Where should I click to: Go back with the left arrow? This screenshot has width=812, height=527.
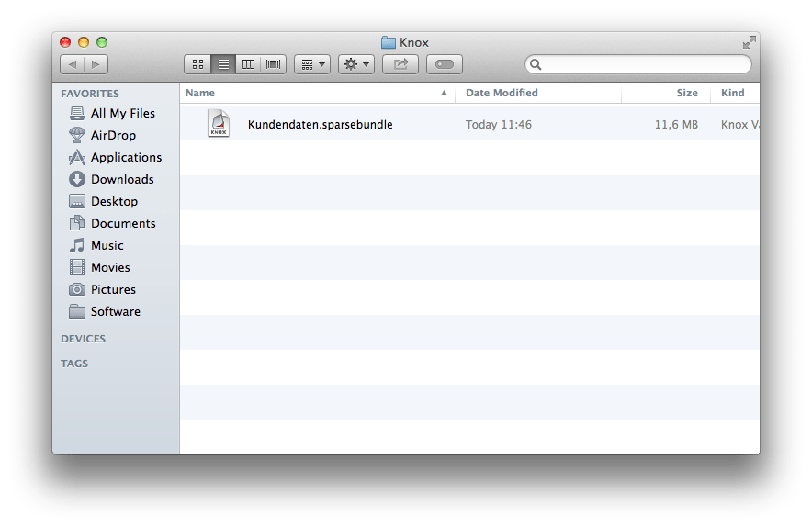72,64
